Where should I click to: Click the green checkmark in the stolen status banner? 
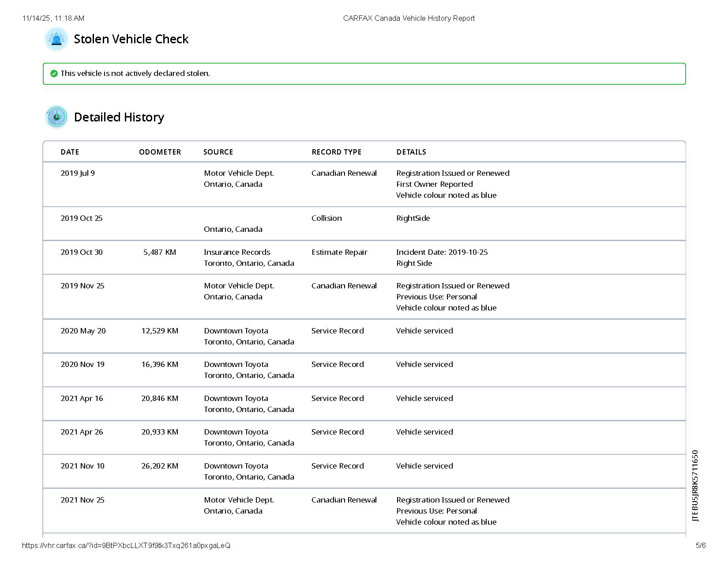(x=54, y=74)
